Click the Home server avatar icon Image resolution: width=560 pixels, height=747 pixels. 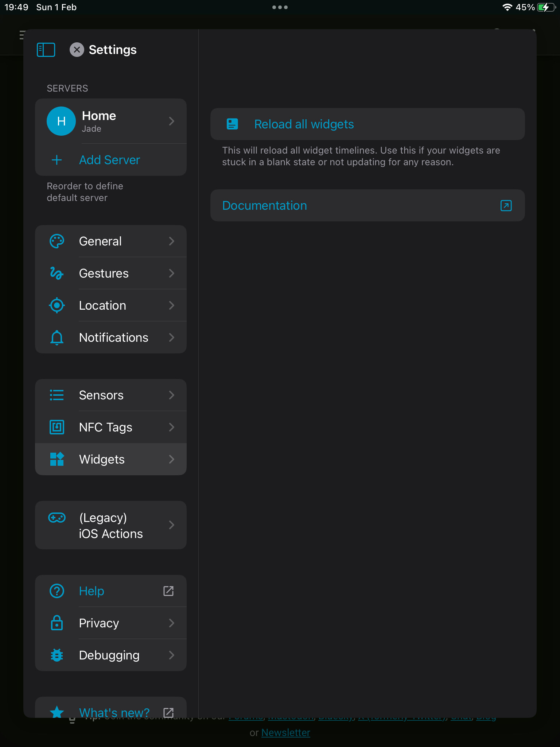pos(61,121)
